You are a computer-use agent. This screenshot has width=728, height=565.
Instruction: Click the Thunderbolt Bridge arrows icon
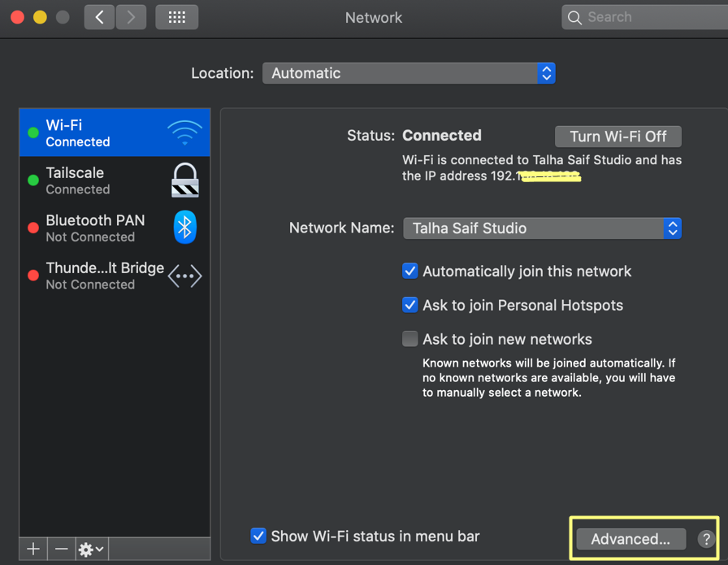coord(184,276)
